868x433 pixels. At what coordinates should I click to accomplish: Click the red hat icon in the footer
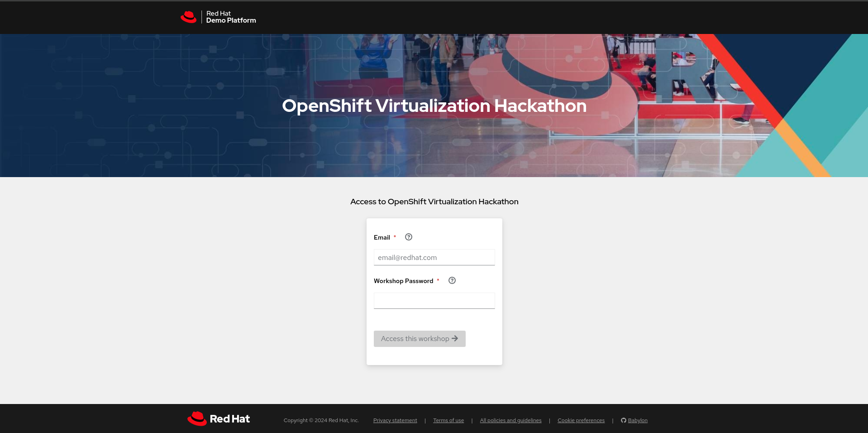point(197,419)
